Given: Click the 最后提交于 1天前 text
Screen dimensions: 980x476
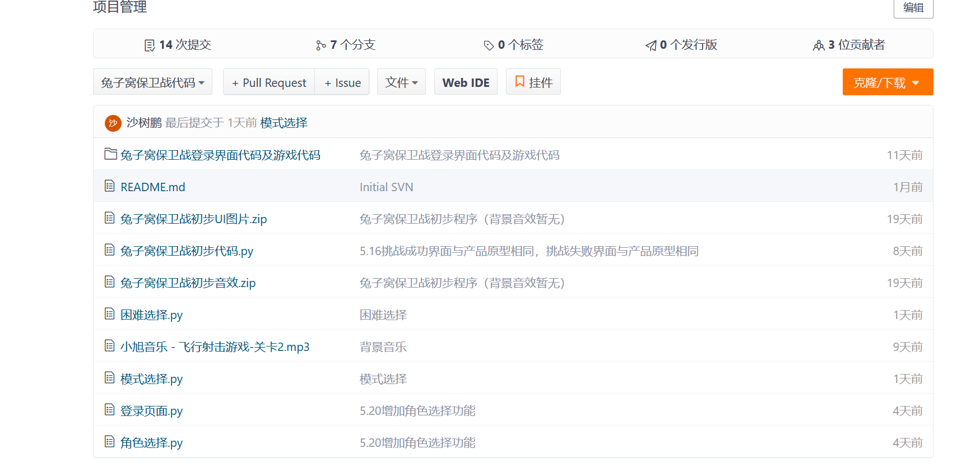Looking at the screenshot, I should (x=211, y=123).
